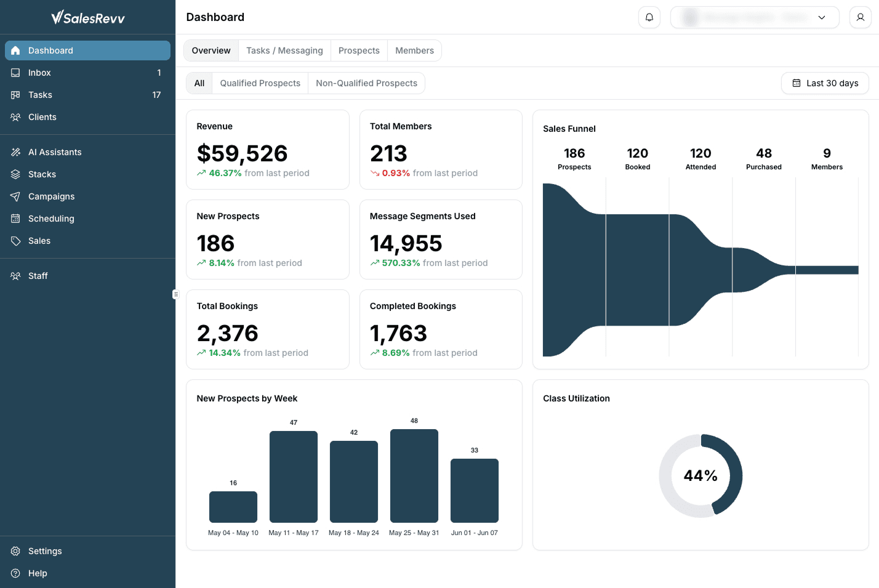Open the notifications bell icon
Image resolution: width=879 pixels, height=588 pixels.
(x=649, y=17)
